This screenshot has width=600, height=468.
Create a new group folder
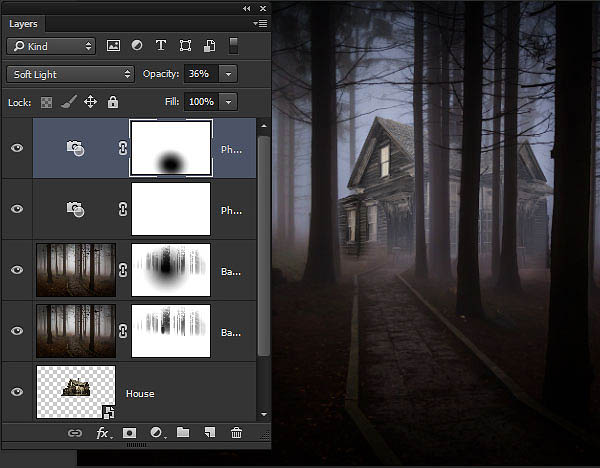point(183,432)
